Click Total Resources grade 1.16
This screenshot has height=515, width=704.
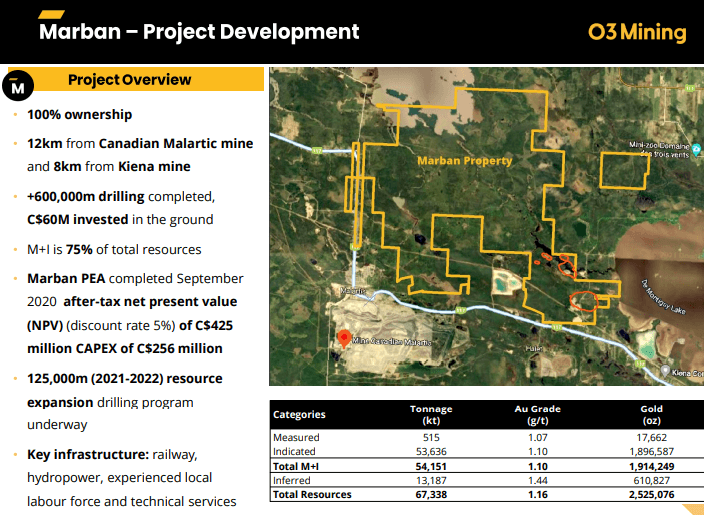(537, 494)
